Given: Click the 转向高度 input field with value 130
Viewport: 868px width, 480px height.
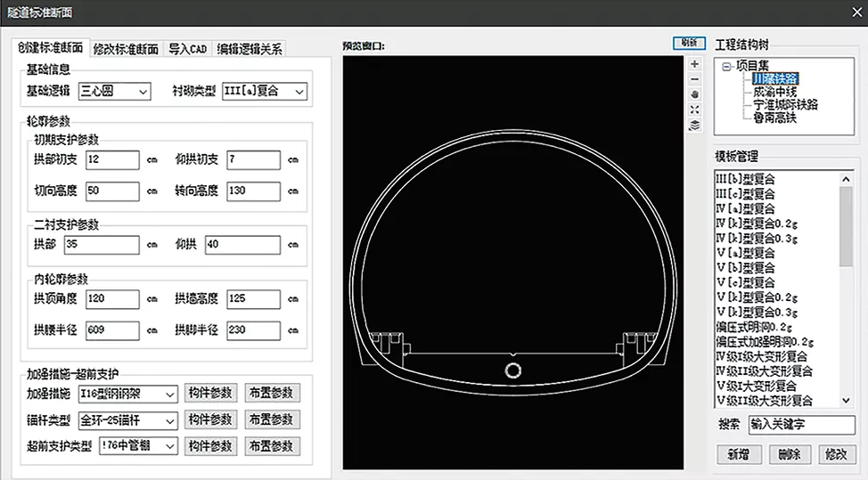Looking at the screenshot, I should pos(253,191).
